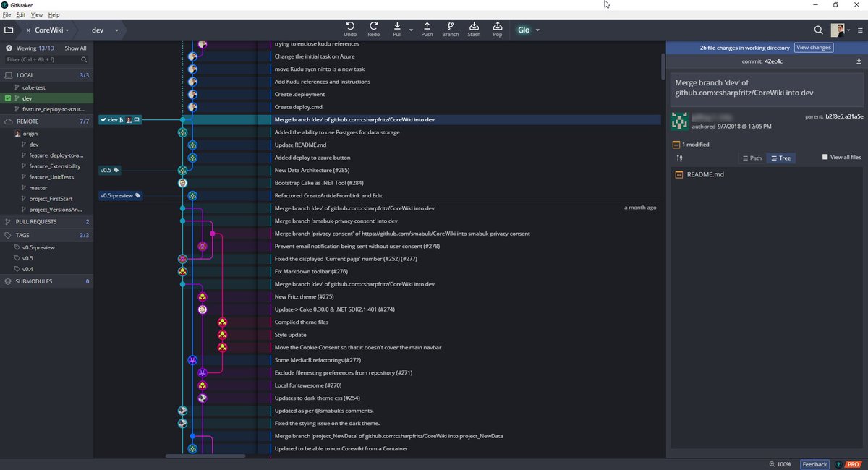Screen dimensions: 868x470
Task: Open the Feedback link in the status bar
Action: (814, 464)
